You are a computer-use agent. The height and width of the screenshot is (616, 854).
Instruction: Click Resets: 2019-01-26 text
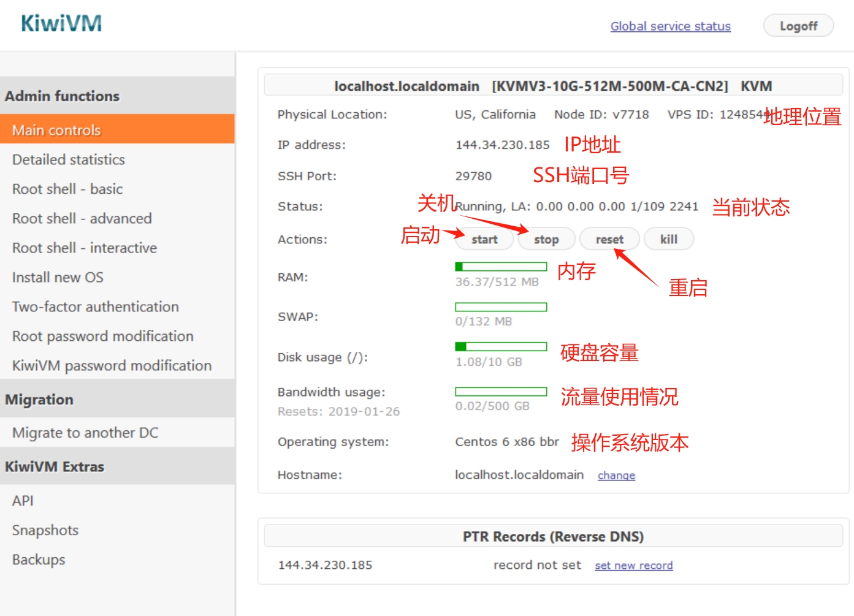(x=338, y=411)
